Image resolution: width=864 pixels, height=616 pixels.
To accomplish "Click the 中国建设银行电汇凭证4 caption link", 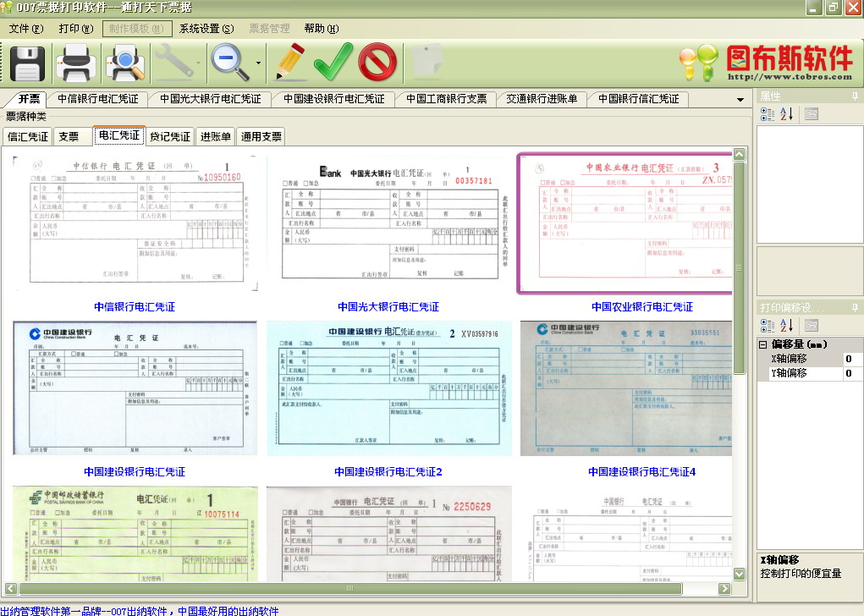I will [x=642, y=471].
